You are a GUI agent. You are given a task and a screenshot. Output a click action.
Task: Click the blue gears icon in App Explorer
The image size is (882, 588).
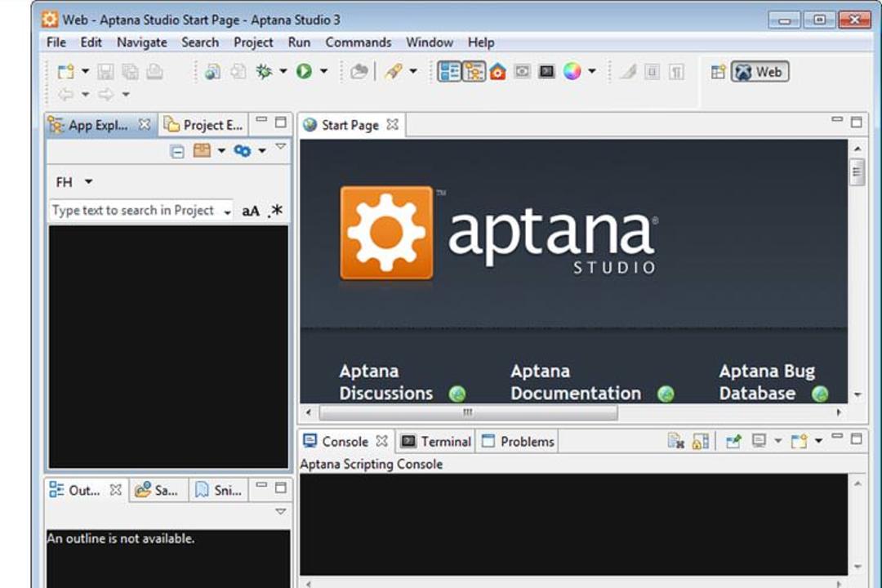tap(243, 151)
